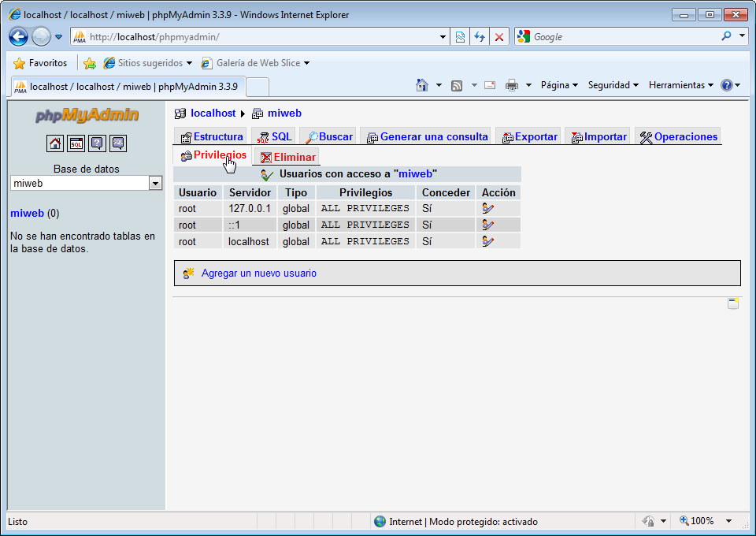Click miweb link in sidebar
756x536 pixels.
coord(27,214)
